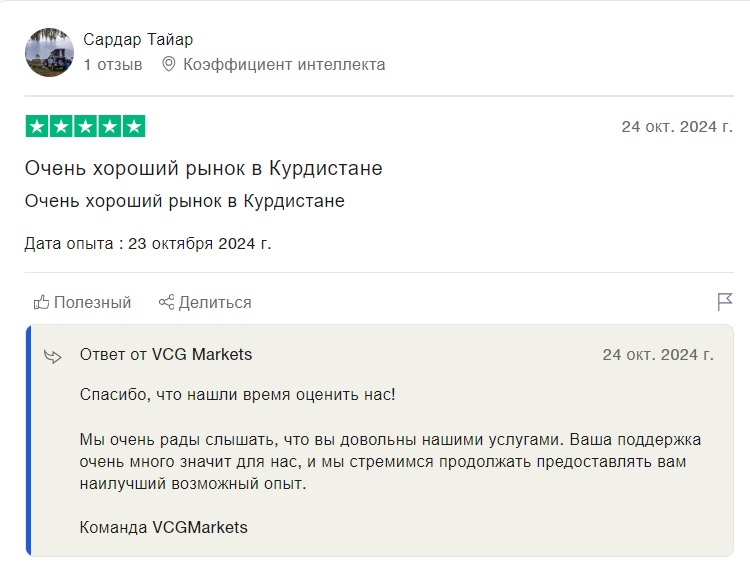Click the Команда VCGMarkets signature
This screenshot has width=750, height=572.
point(164,528)
